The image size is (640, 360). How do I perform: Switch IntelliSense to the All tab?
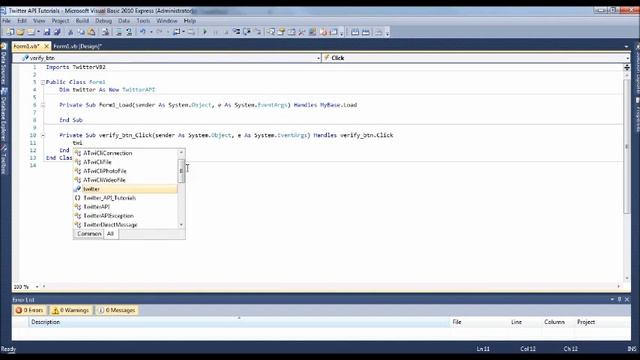point(110,234)
